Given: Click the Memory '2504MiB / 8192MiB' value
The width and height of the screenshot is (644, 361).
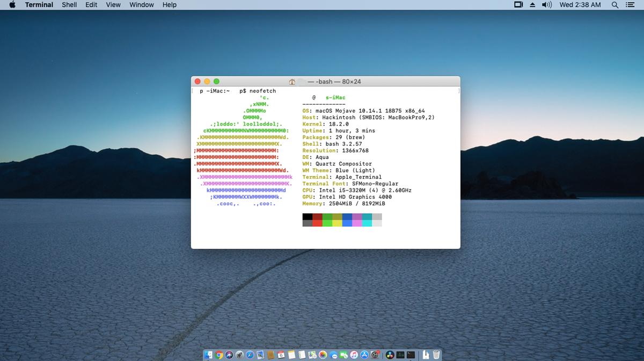Looking at the screenshot, I should 357,204.
